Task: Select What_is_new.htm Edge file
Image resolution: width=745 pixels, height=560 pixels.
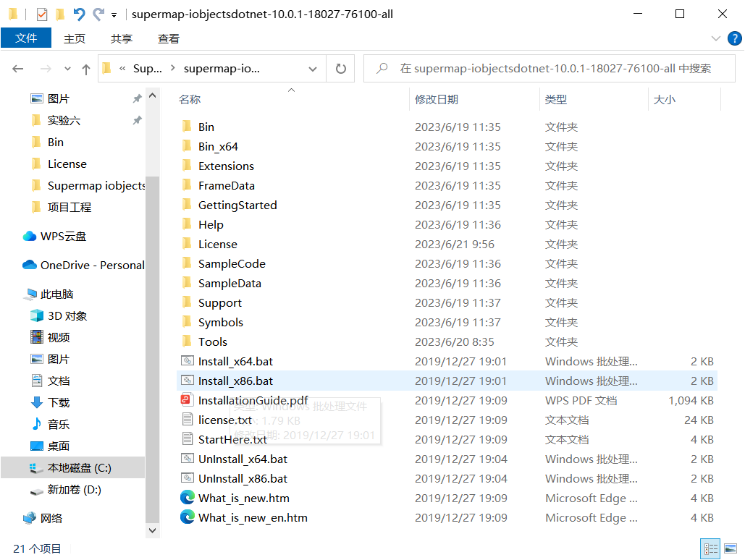Action: pos(243,497)
